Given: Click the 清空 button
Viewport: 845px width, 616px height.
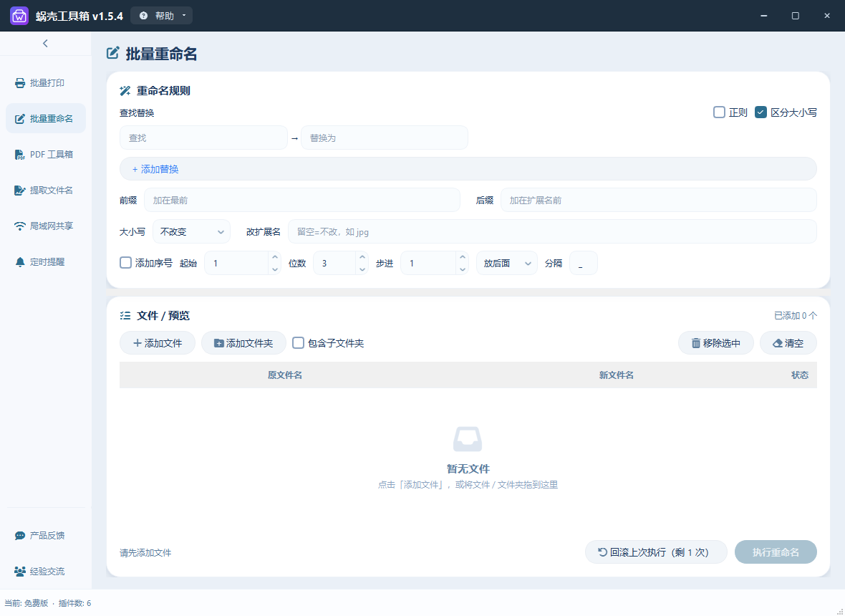Looking at the screenshot, I should point(788,343).
